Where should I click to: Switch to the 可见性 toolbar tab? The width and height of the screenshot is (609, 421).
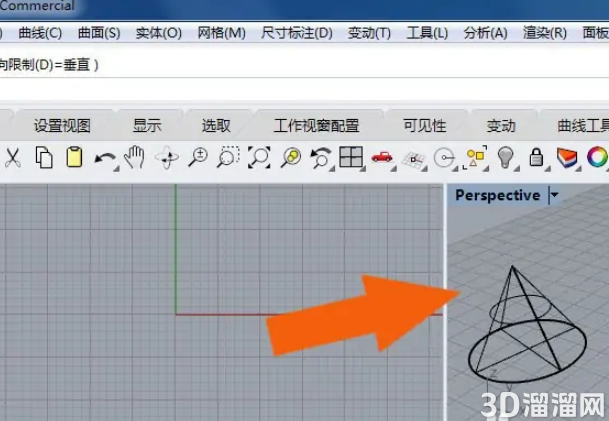click(425, 125)
